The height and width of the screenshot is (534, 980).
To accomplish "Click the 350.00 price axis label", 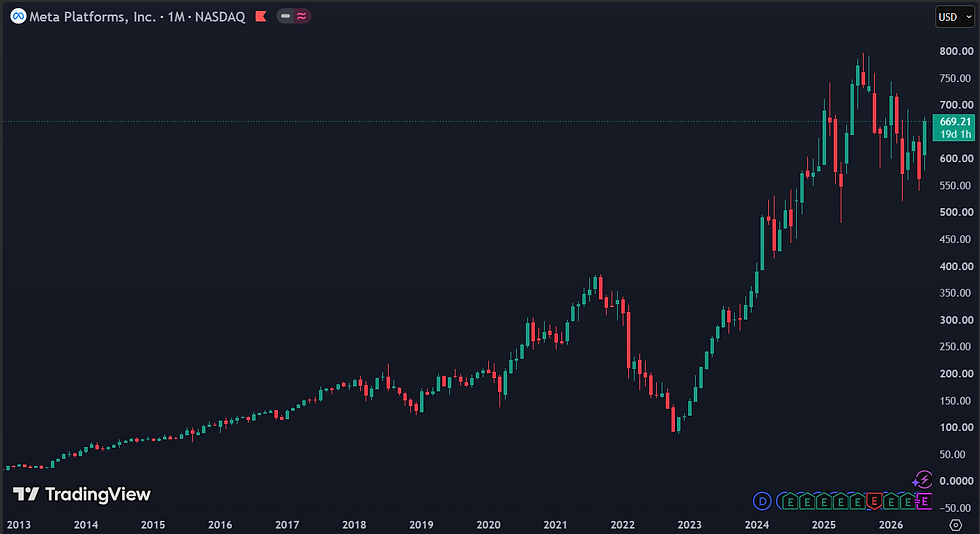I will [956, 293].
